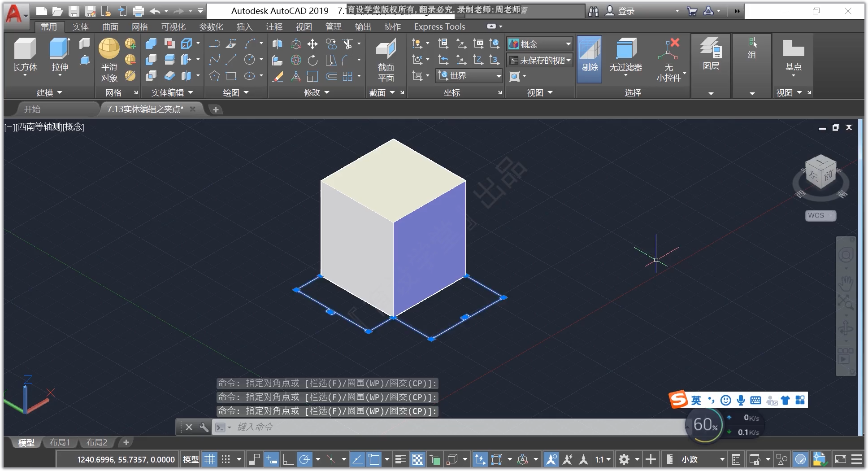The image size is (868, 471).
Task: Click the Sogou S logo icon
Action: tap(678, 399)
